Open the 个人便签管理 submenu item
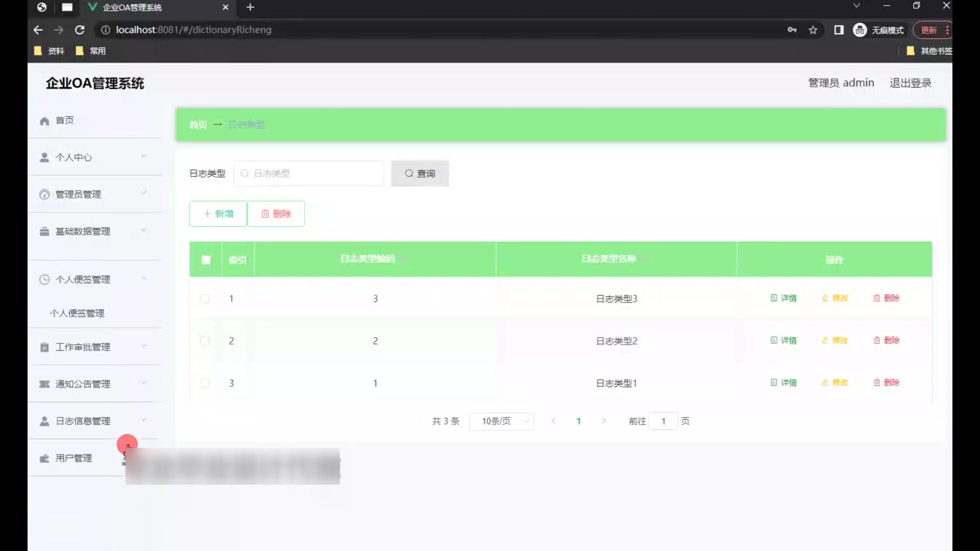Viewport: 980px width, 551px height. [77, 313]
